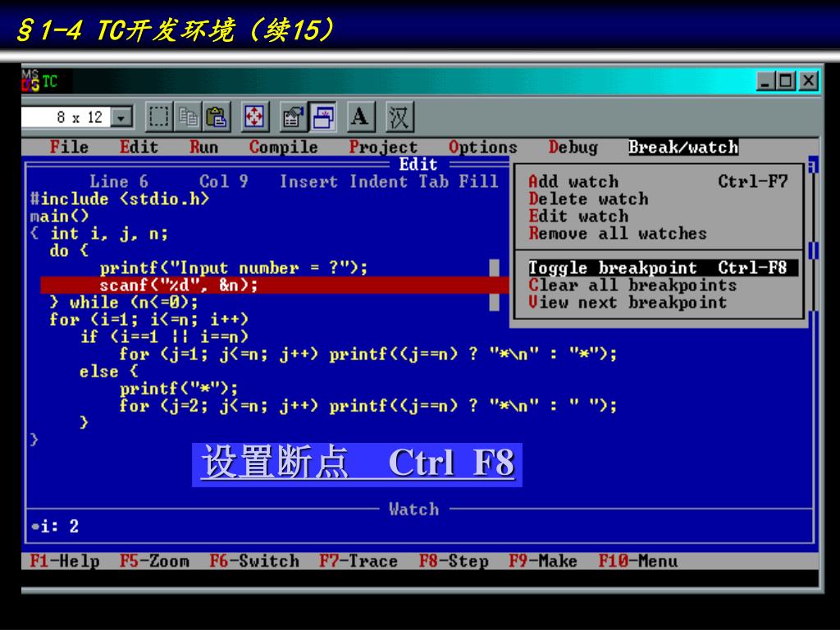Click the Mark selection toolbar icon
This screenshot has width=840, height=630.
coord(159,116)
